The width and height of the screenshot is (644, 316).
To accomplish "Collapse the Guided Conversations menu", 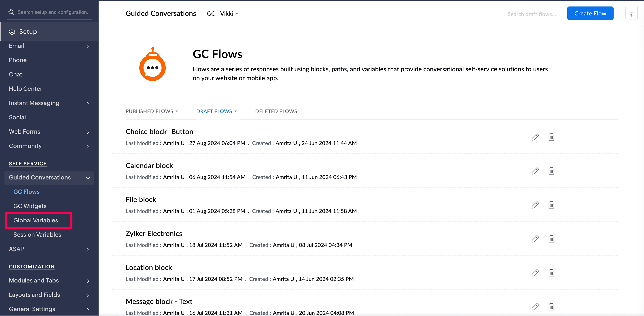I will (x=88, y=178).
